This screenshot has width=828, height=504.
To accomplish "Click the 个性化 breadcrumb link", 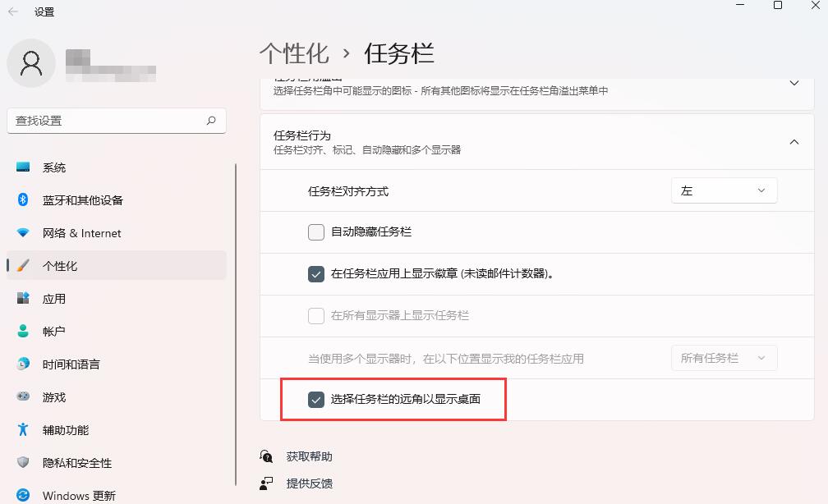I will pyautogui.click(x=294, y=53).
